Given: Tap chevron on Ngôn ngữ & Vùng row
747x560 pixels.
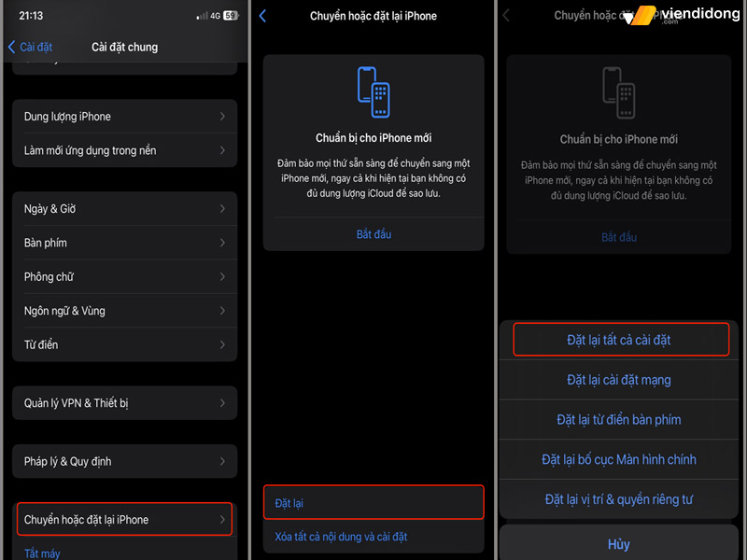Looking at the screenshot, I should tap(222, 311).
